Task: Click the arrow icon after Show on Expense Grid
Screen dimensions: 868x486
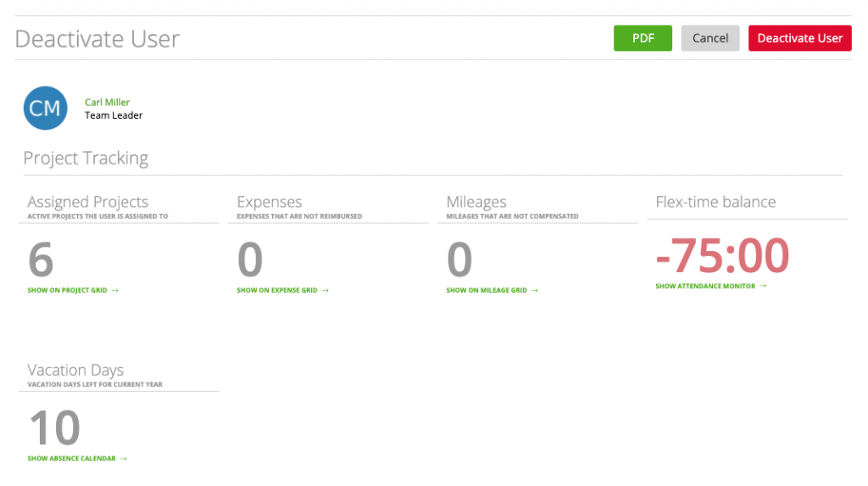Action: click(325, 290)
